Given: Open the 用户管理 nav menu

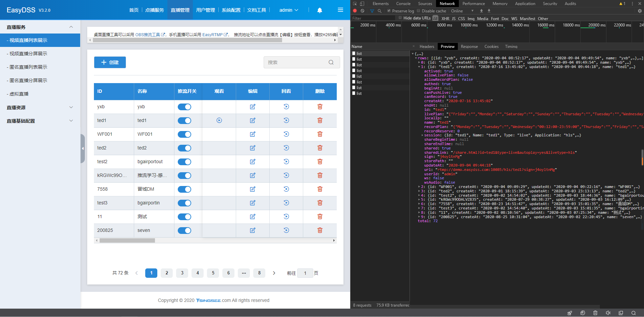Looking at the screenshot, I should [x=206, y=10].
